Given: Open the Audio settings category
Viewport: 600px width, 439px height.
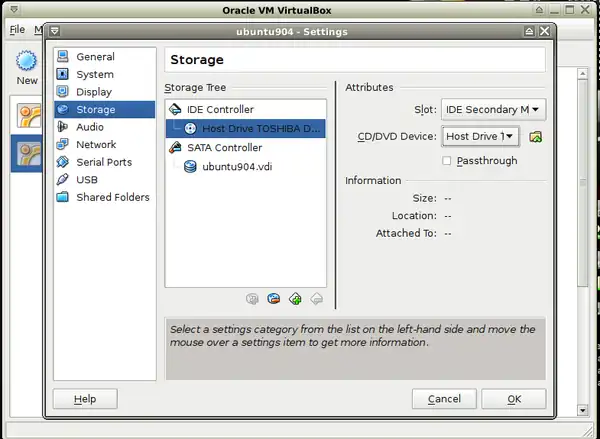Looking at the screenshot, I should point(89,127).
